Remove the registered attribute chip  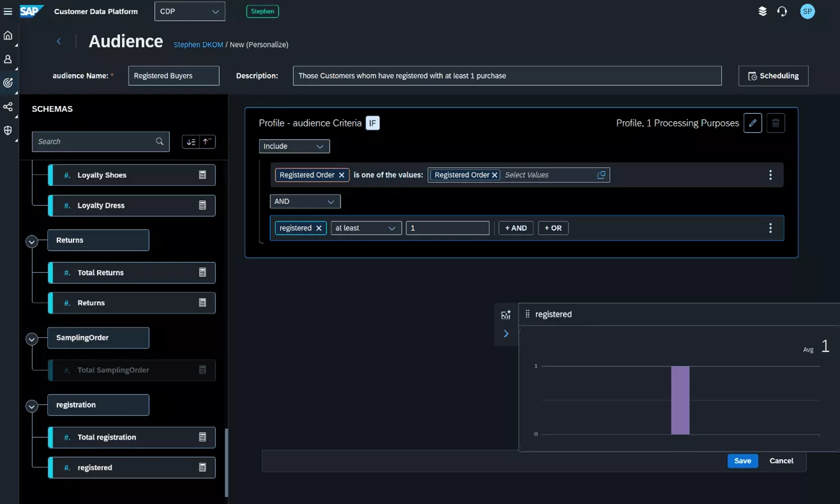click(319, 228)
